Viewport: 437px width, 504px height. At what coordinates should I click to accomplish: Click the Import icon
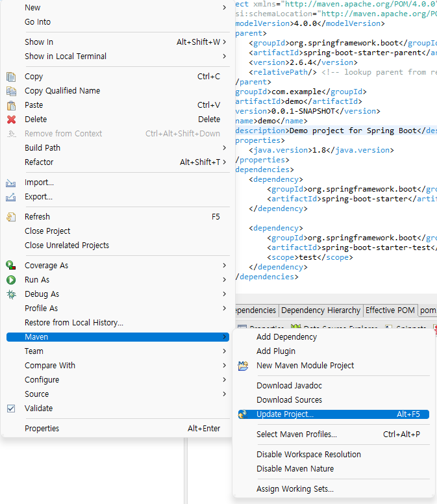(10, 183)
